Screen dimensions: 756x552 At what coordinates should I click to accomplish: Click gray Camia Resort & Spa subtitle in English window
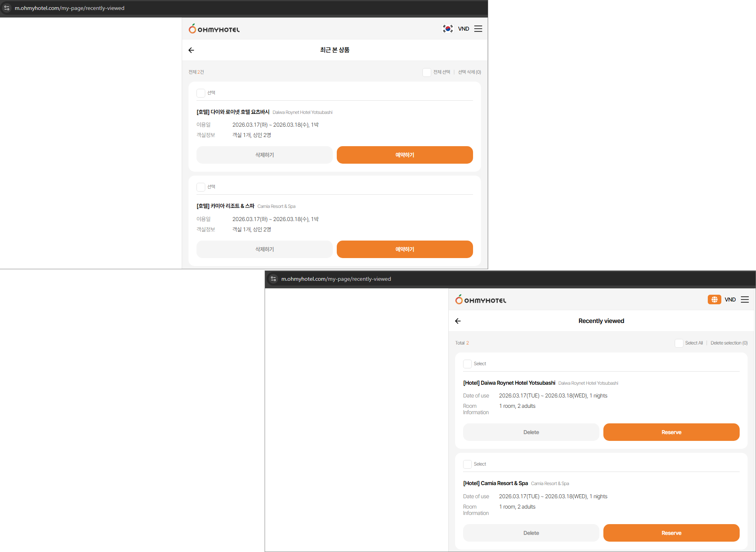[x=550, y=483]
